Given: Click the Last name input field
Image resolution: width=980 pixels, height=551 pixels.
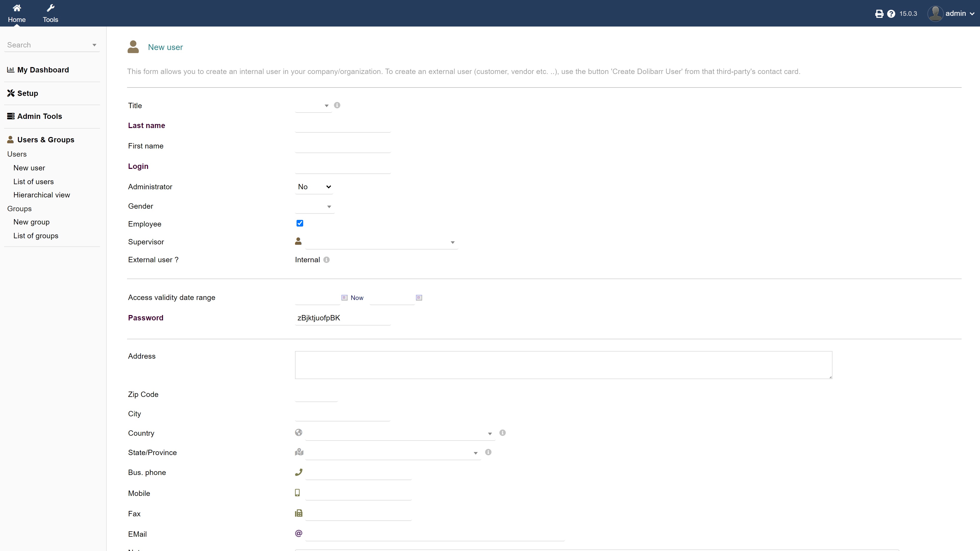Looking at the screenshot, I should [x=342, y=126].
